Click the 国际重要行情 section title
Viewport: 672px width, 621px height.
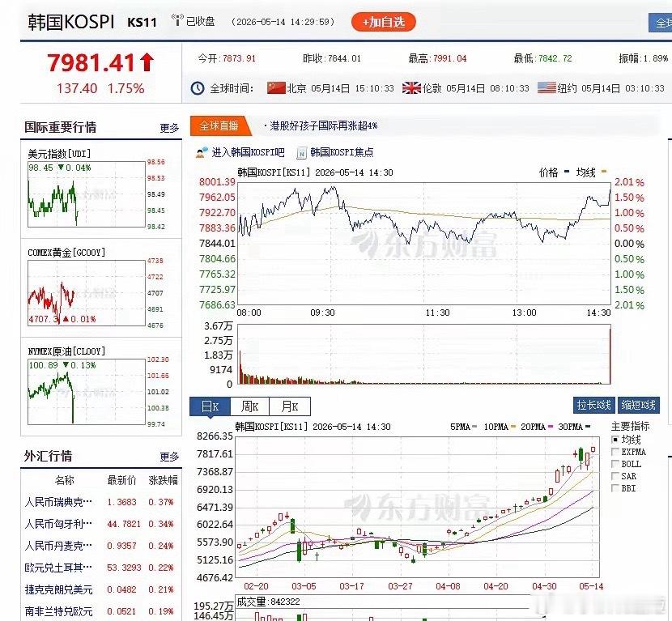click(60, 127)
